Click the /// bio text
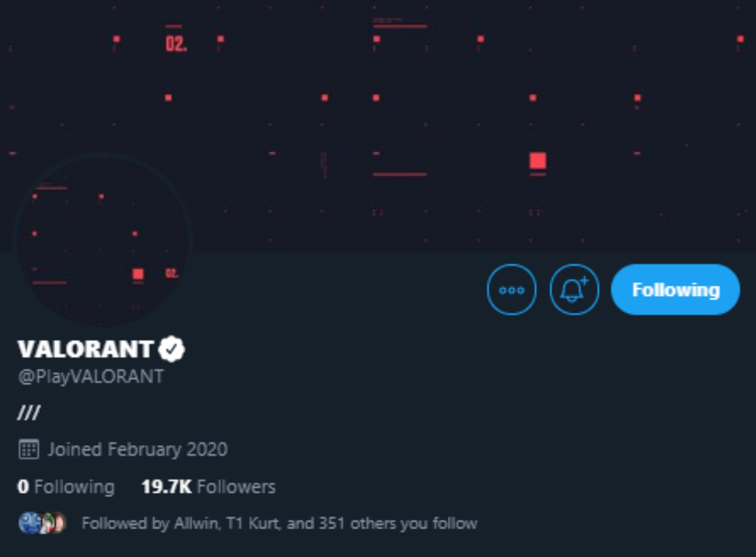This screenshot has height=557, width=756. (29, 413)
